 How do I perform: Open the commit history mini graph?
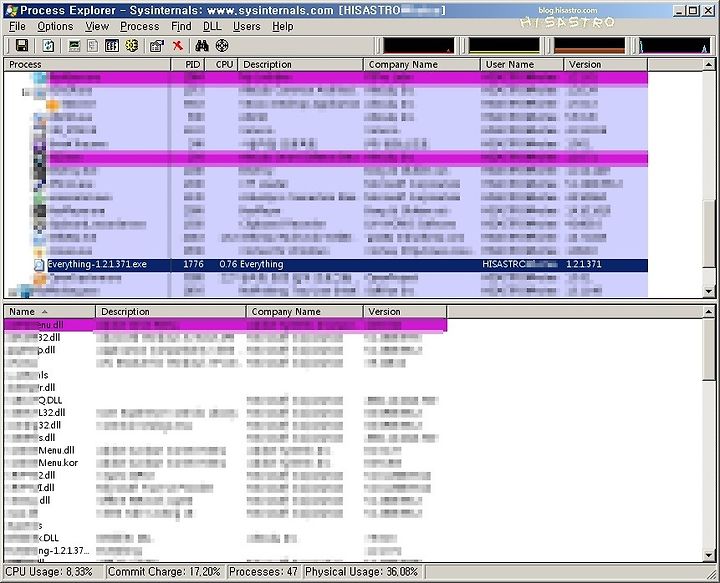tap(504, 45)
